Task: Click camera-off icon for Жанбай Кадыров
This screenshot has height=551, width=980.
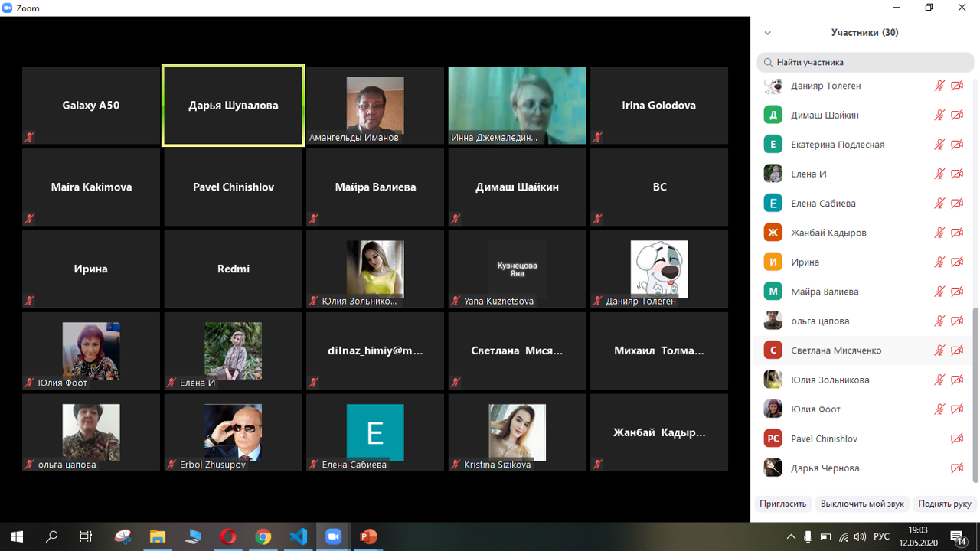Action: click(957, 233)
